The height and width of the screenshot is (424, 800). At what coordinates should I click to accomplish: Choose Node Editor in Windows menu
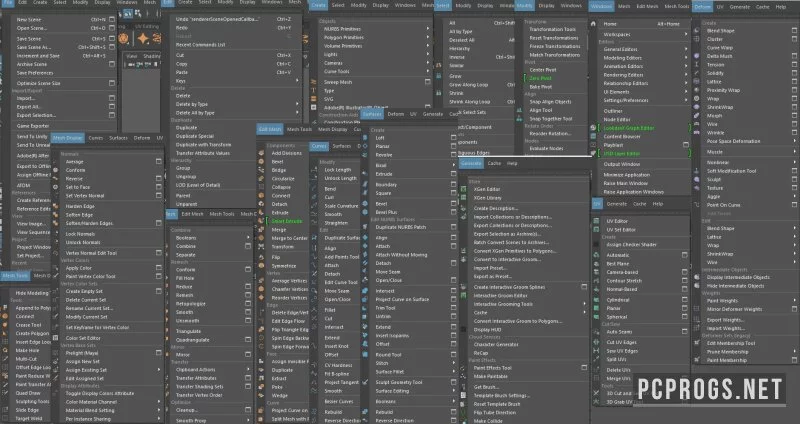617,119
